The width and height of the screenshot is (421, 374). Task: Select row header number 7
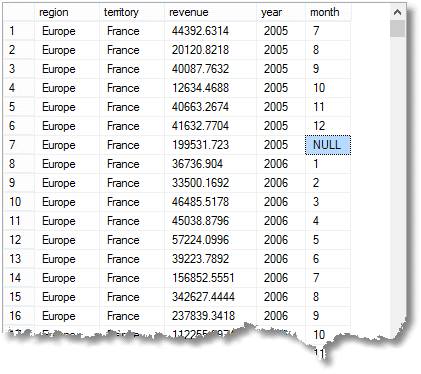point(19,145)
